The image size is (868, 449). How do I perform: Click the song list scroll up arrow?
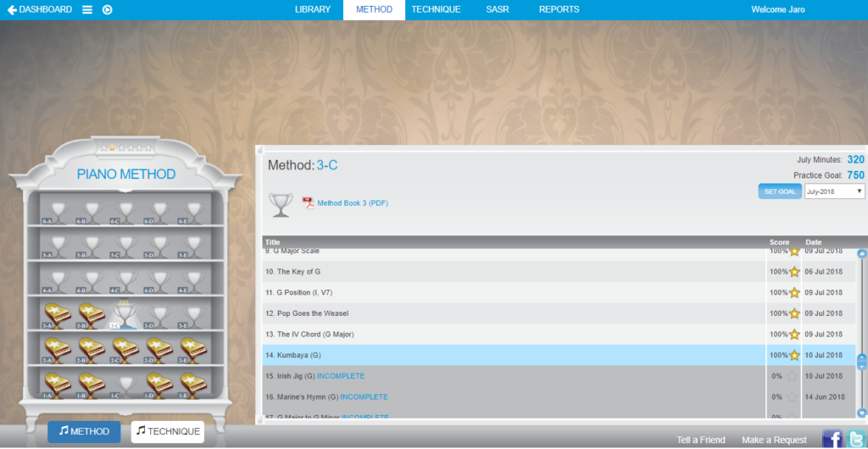[x=861, y=254]
